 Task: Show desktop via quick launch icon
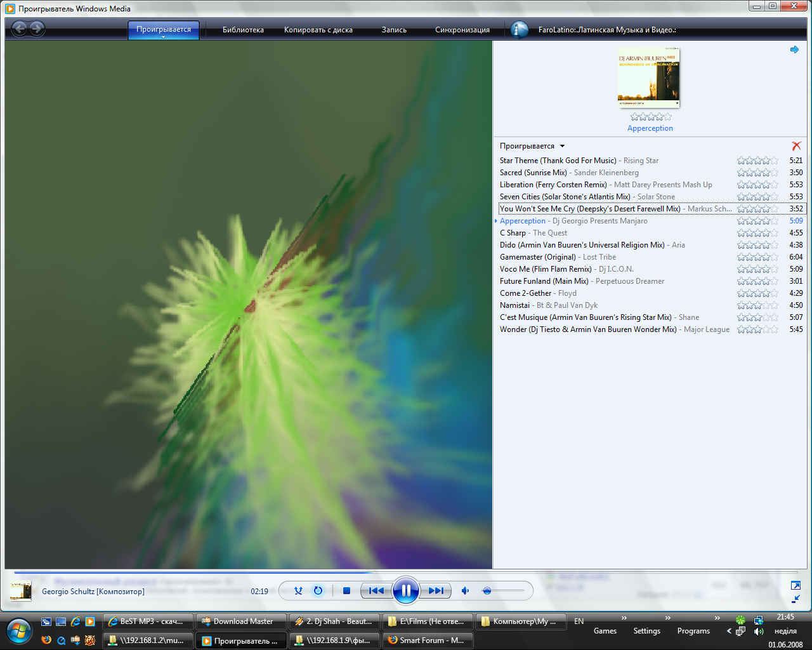pos(61,621)
